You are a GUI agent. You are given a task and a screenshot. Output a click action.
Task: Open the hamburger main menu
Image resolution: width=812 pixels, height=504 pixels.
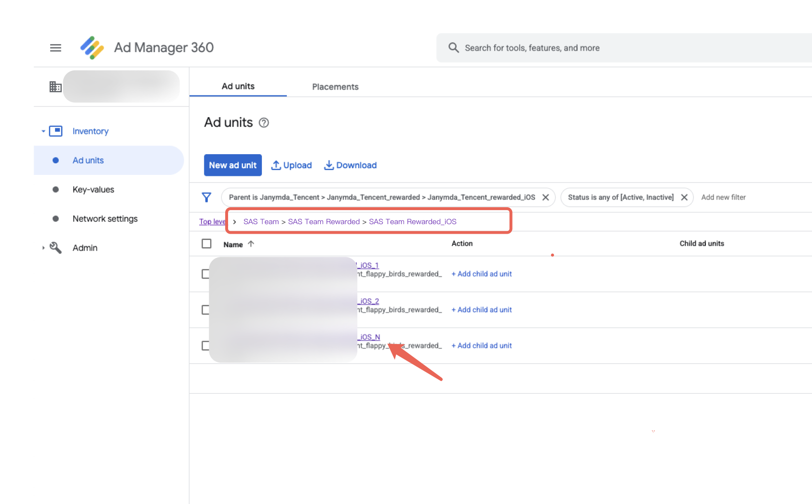coord(55,48)
